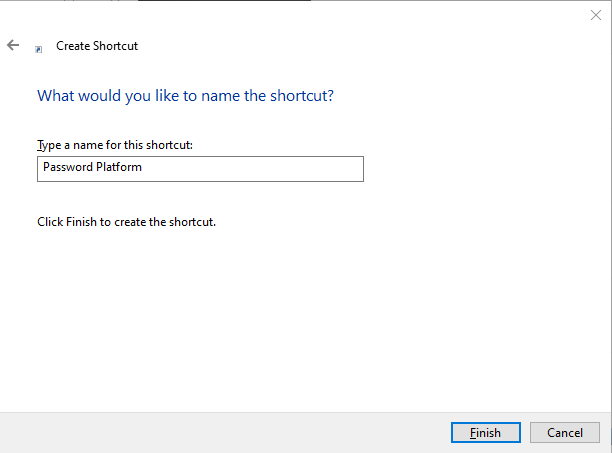Viewport: 612px width, 453px height.
Task: Click the word 'Password' in the name field
Action: point(66,168)
